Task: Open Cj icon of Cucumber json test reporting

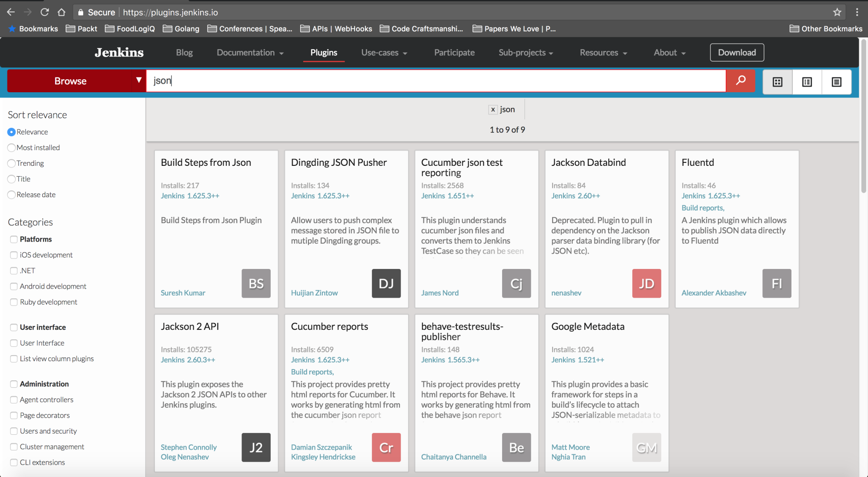Action: click(516, 283)
